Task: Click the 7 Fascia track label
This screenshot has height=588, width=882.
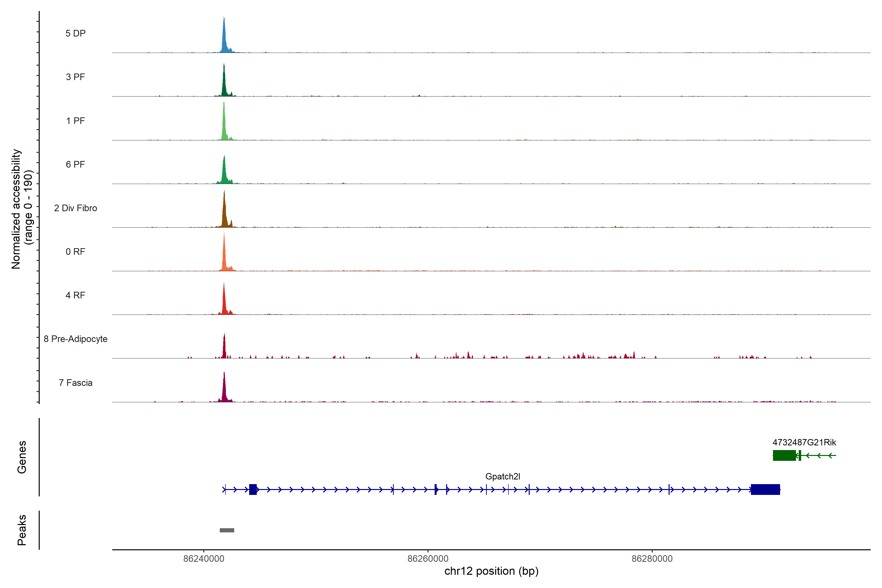Action: pos(75,382)
